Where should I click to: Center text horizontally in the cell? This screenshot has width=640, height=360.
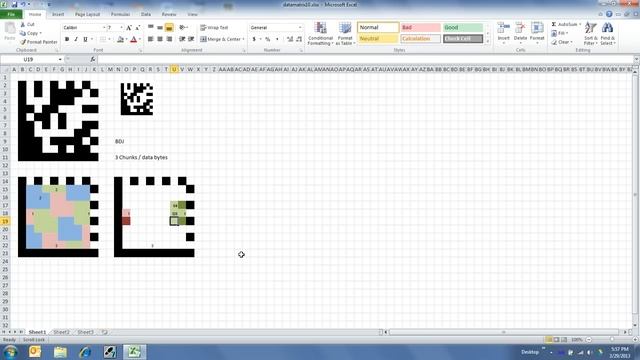(x=160, y=39)
